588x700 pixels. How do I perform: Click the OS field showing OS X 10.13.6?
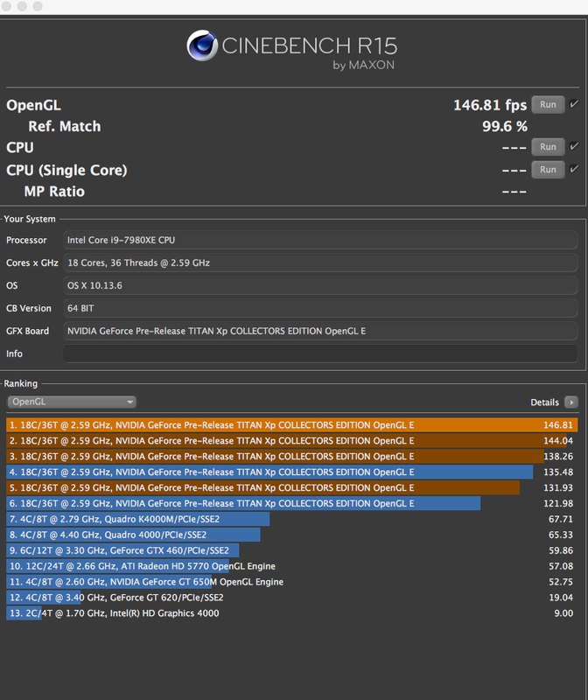click(320, 286)
